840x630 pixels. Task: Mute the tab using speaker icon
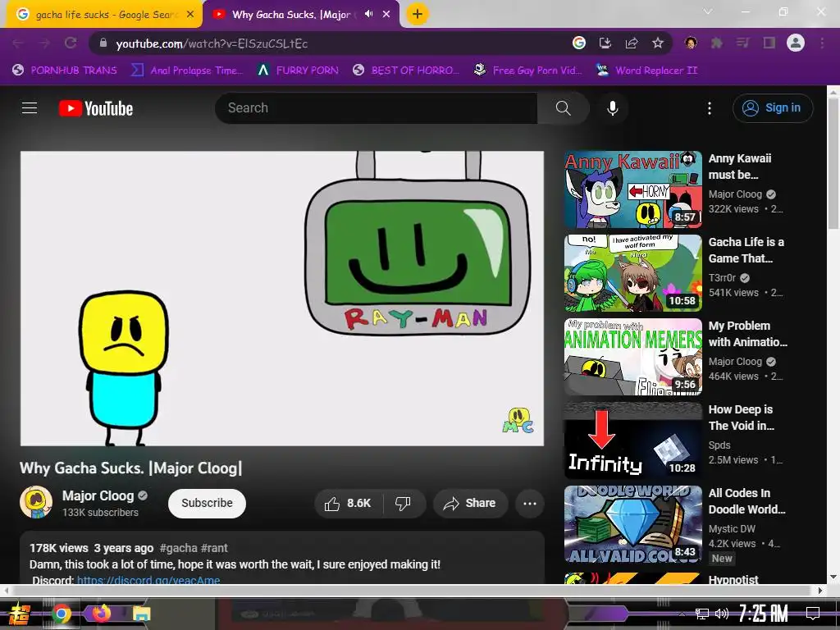[368, 14]
